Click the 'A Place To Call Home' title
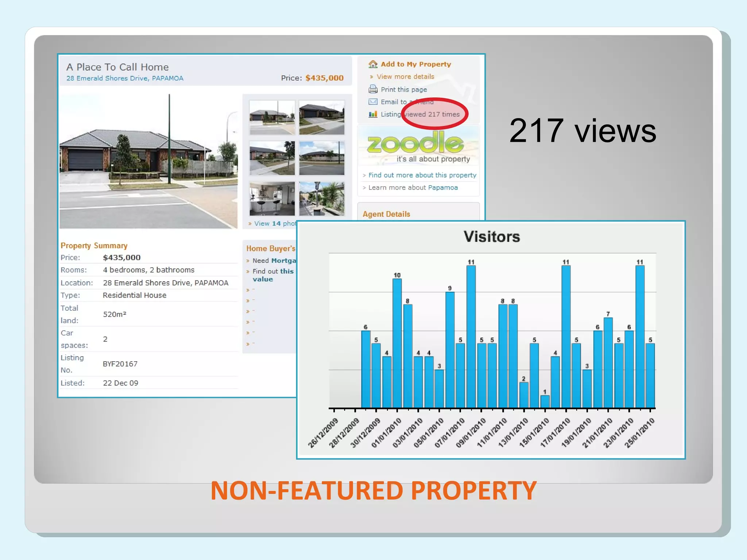 click(x=117, y=67)
